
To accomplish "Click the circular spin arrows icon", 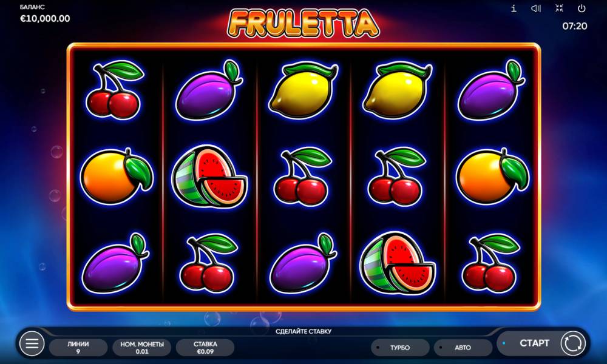I will point(573,343).
